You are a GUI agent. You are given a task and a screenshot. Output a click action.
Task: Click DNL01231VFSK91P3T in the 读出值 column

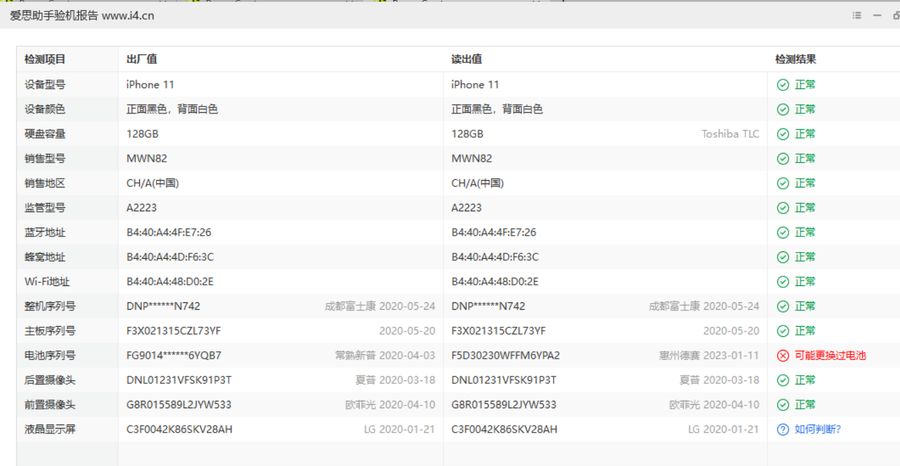tap(504, 380)
